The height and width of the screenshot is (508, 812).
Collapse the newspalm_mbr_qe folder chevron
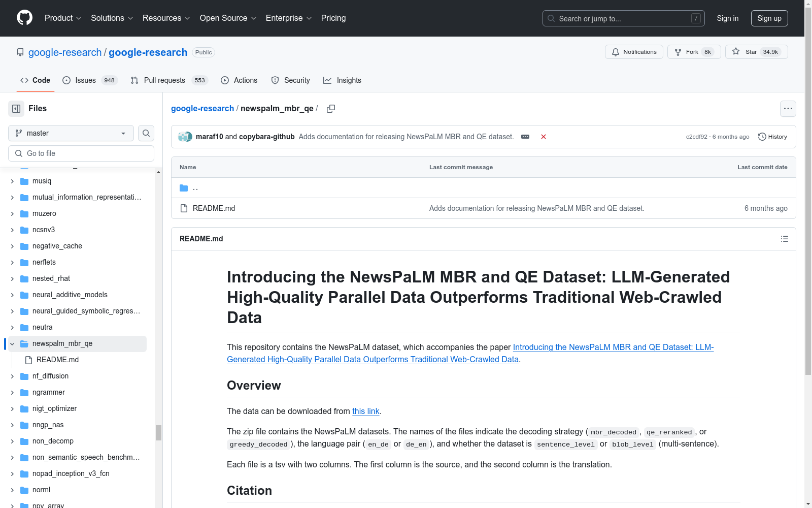coord(12,344)
